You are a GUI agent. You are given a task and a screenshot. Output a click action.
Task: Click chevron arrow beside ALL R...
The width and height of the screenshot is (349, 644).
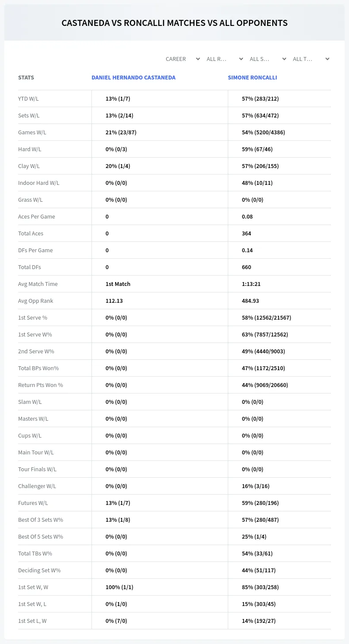pyautogui.click(x=241, y=59)
